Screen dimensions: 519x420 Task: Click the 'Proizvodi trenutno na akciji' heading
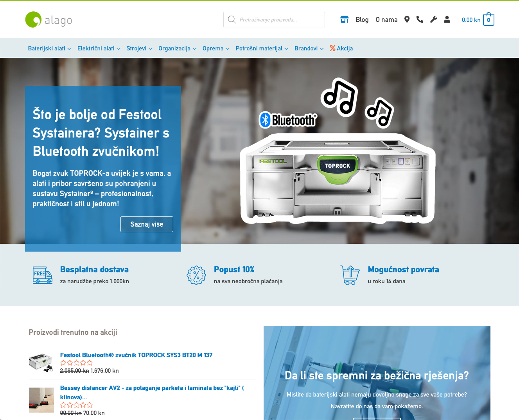coord(73,332)
